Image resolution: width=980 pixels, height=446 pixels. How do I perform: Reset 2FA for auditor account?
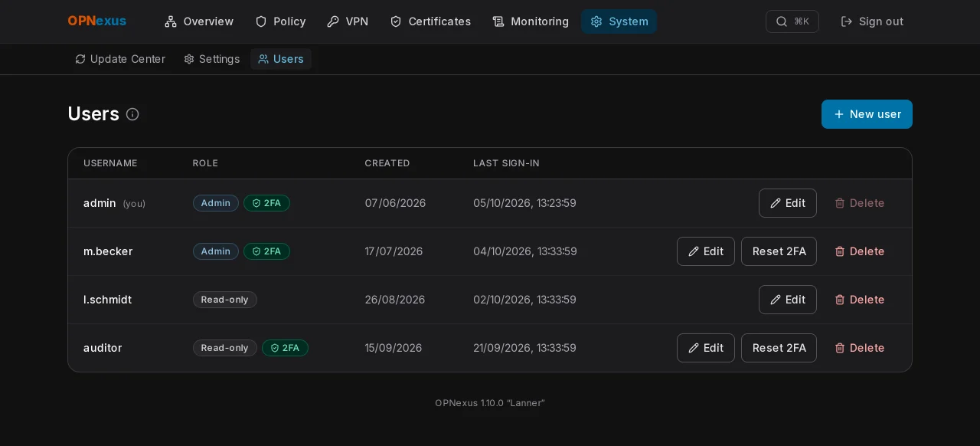[779, 348]
